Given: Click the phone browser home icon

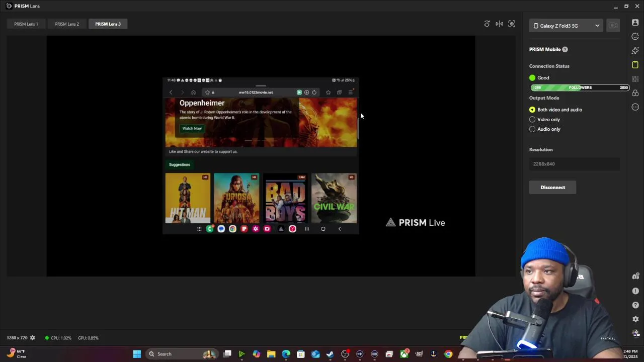Looking at the screenshot, I should tap(193, 93).
